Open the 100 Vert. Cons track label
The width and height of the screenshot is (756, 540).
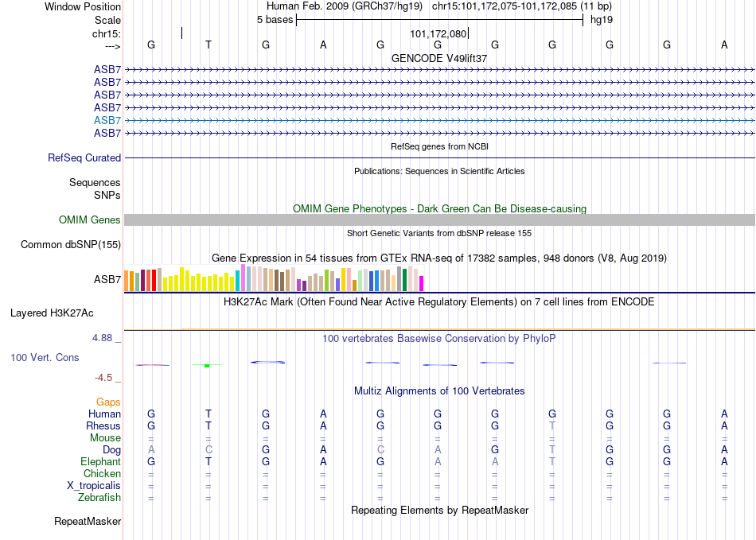coord(45,357)
